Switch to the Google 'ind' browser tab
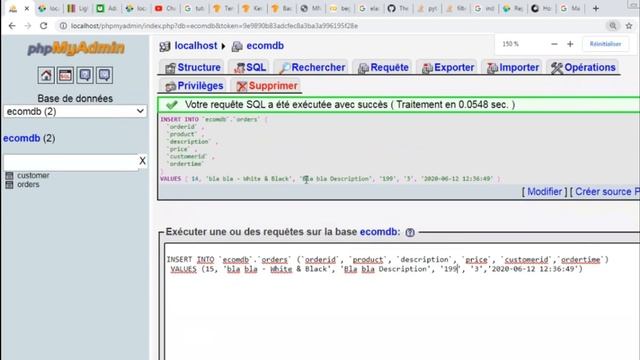640x360 pixels. click(x=484, y=8)
